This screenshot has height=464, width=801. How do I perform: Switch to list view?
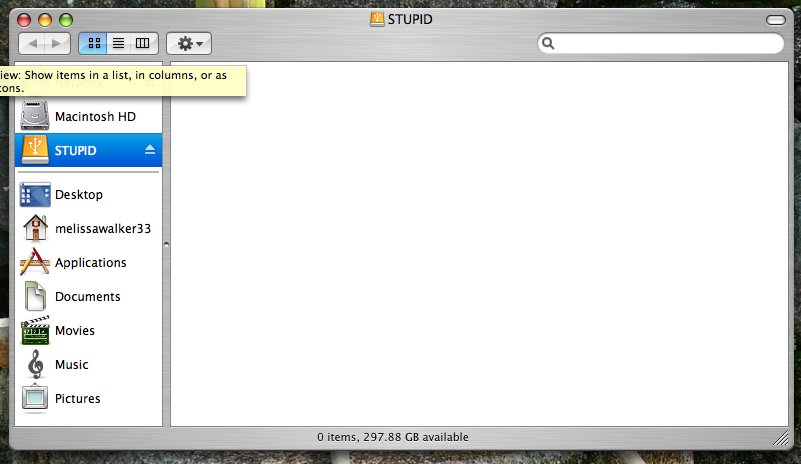[x=119, y=43]
